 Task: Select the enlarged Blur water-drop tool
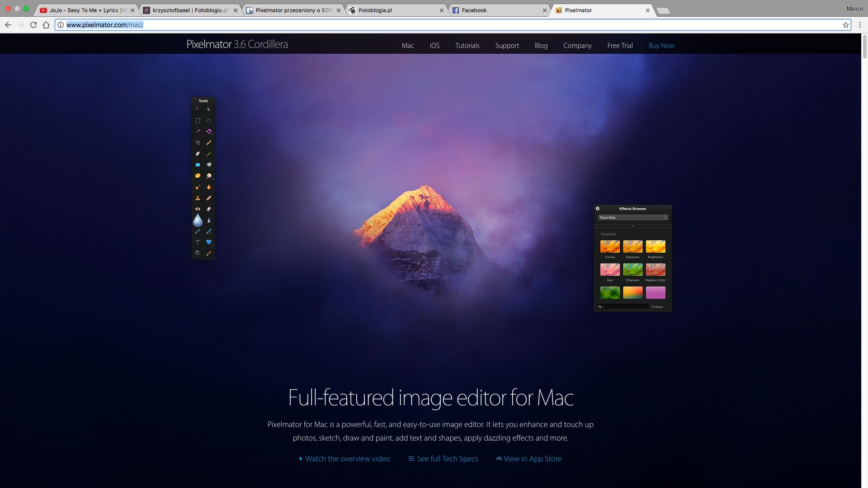pyautogui.click(x=198, y=220)
